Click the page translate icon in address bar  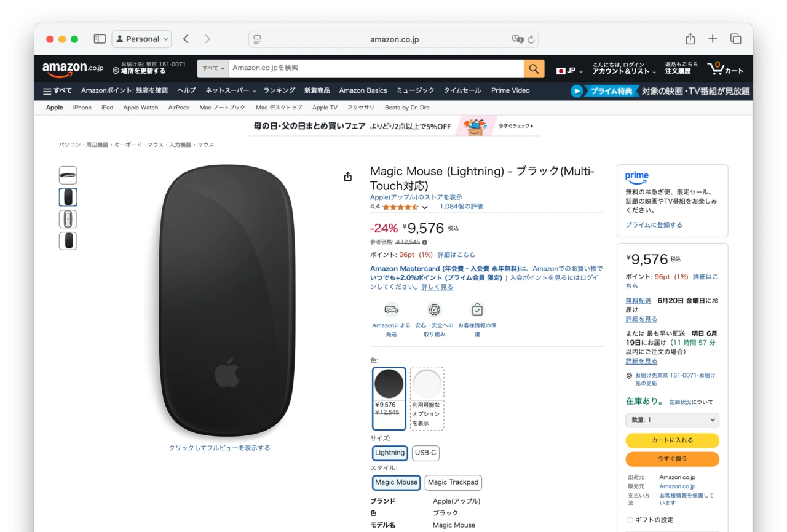[518, 39]
